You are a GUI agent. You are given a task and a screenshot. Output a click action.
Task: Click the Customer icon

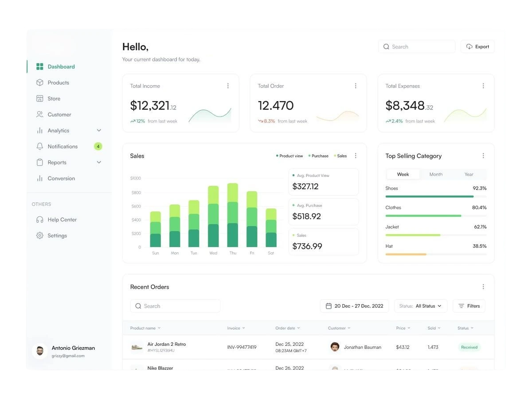(x=40, y=114)
